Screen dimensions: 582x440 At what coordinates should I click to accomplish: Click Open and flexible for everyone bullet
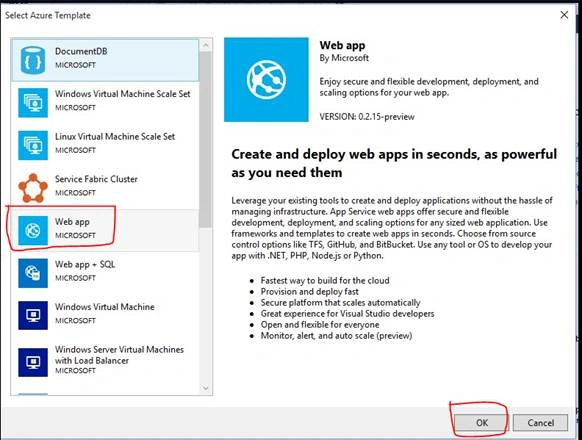(320, 325)
